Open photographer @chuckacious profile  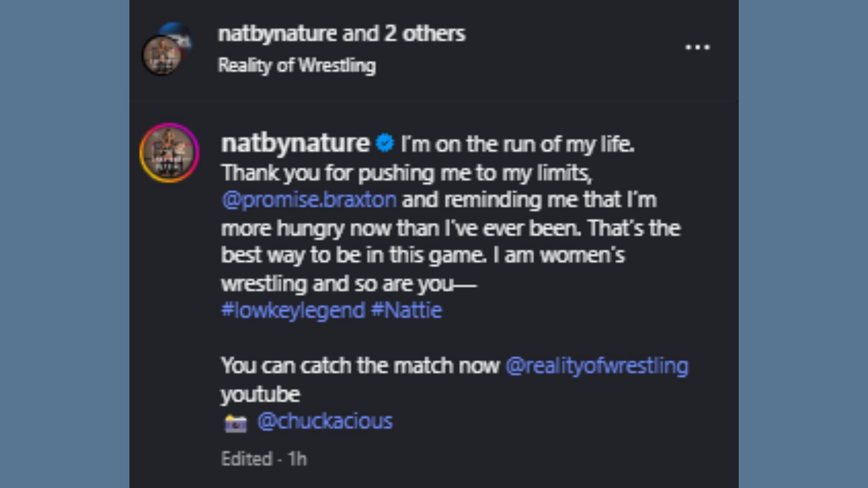tap(325, 421)
